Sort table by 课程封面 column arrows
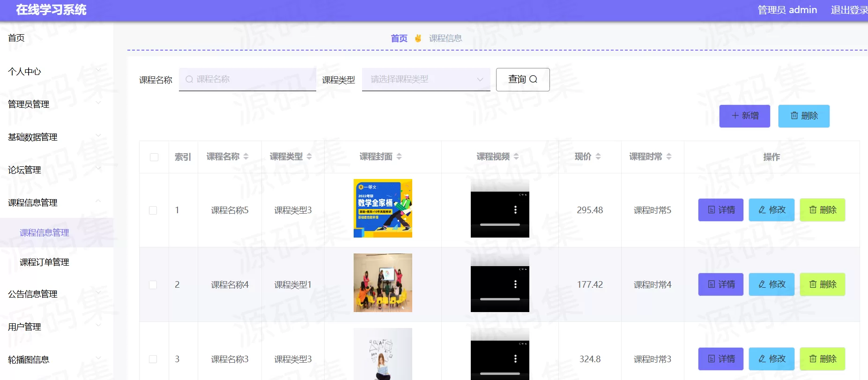Image resolution: width=868 pixels, height=380 pixels. pos(399,156)
